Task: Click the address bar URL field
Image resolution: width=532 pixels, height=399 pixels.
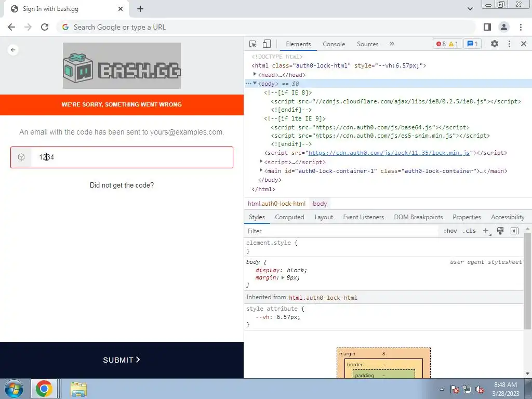Action: coord(267,27)
